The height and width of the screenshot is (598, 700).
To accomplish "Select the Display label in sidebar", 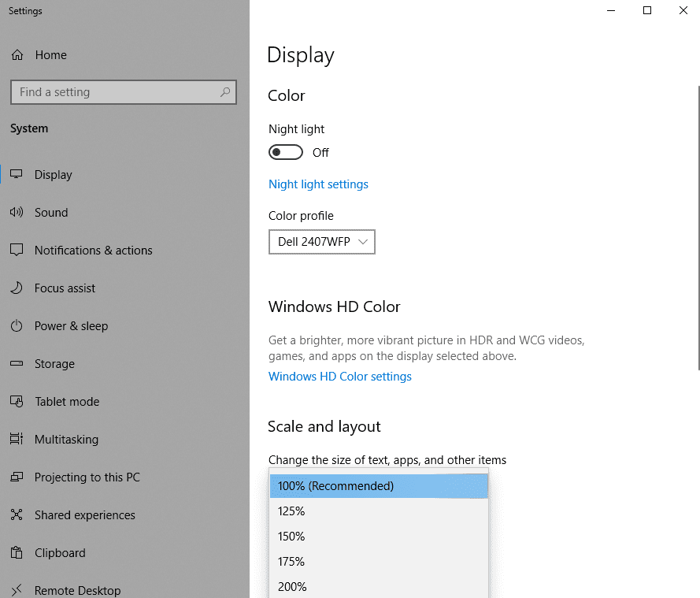I will tap(53, 175).
